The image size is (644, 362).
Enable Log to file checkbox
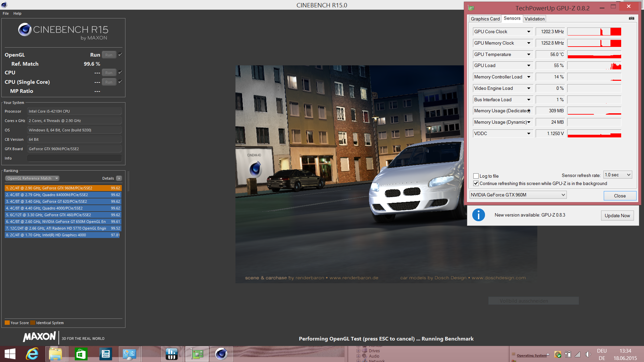click(x=476, y=176)
